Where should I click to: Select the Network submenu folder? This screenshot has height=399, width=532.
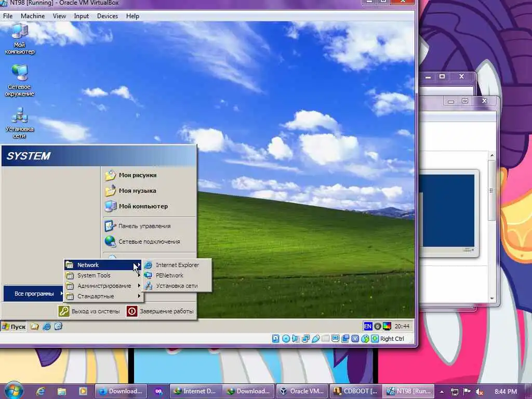coord(103,265)
